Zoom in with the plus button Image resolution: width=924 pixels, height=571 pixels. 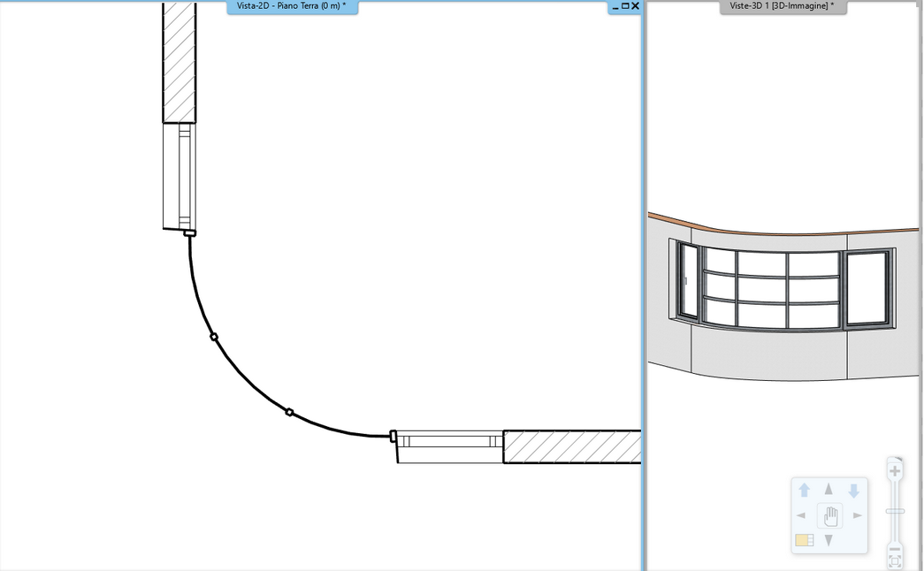895,471
